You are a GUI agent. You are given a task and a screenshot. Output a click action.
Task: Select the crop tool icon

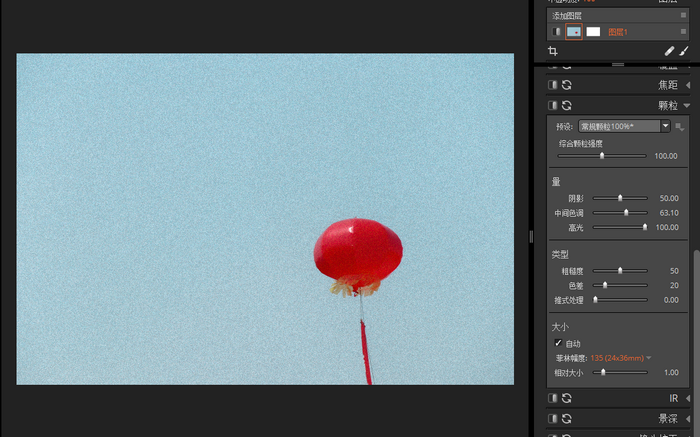[553, 51]
